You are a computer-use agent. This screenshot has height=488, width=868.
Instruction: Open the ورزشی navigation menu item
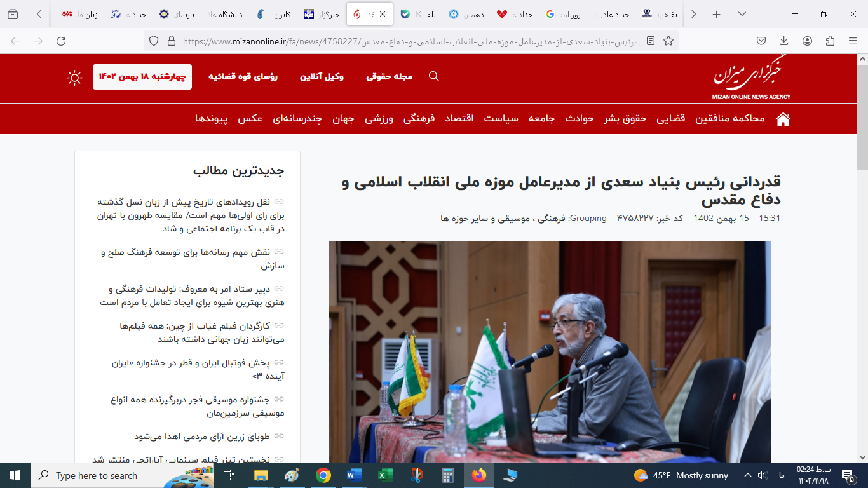pyautogui.click(x=379, y=119)
